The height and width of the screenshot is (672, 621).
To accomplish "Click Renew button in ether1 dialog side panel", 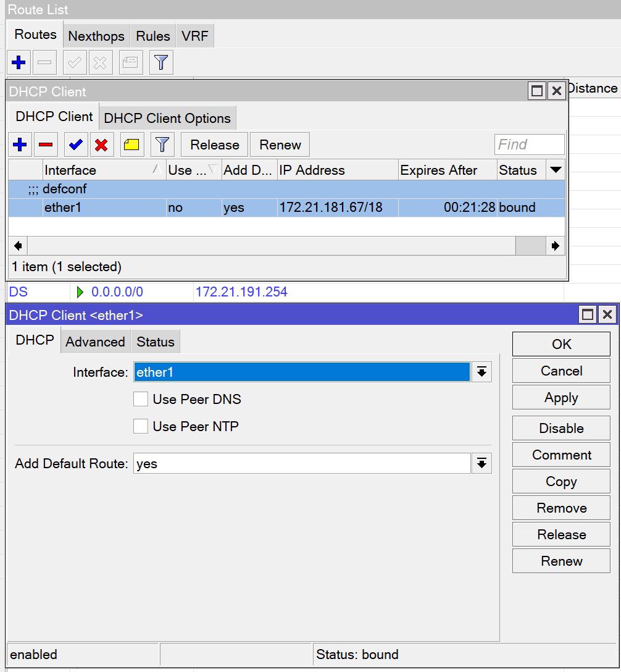I will (x=561, y=561).
